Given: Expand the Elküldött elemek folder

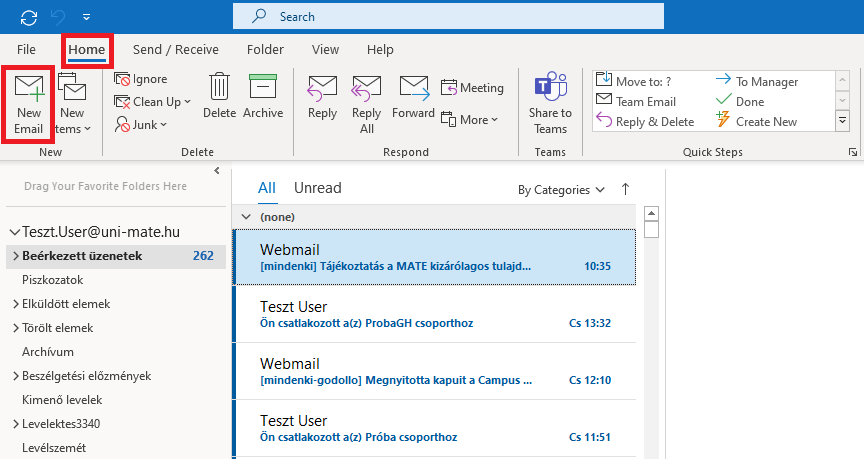Looking at the screenshot, I should click(x=16, y=304).
